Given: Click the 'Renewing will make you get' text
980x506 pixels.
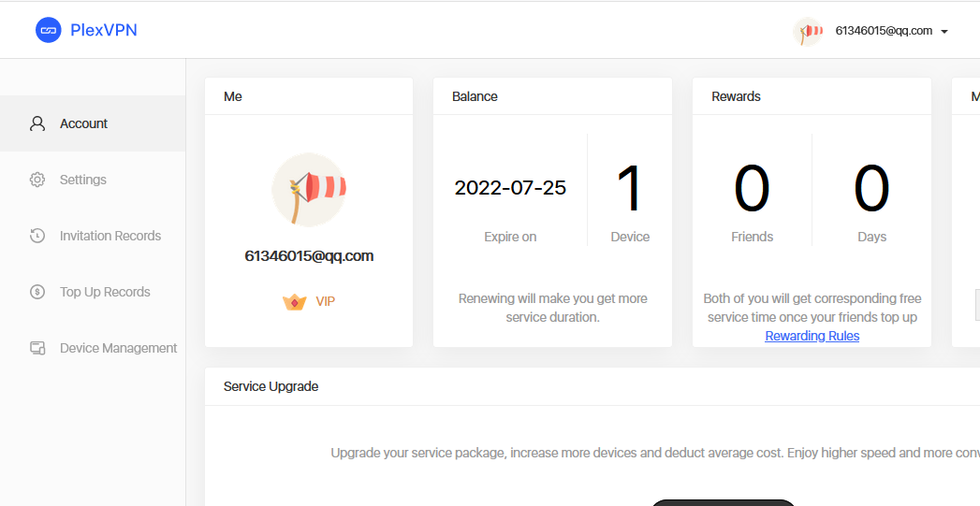Looking at the screenshot, I should coord(552,308).
